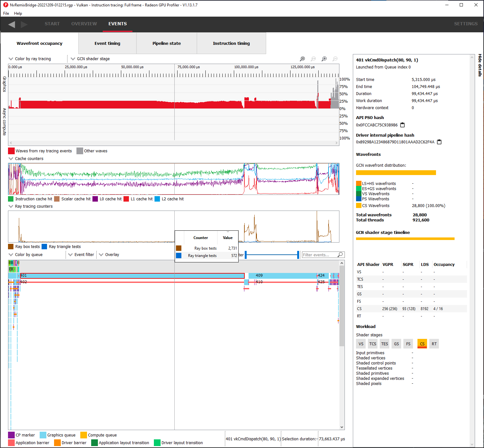Toggle the L1 cache hit red swatch

126,199
